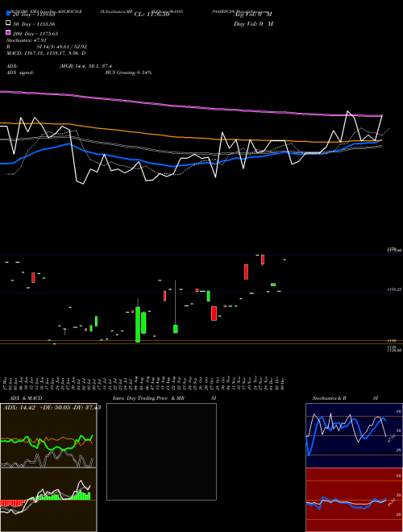Screen dimensions: 403x532
Task: Click the magenta 200 Day legend swatch
Action: pyautogui.click(x=9, y=33)
